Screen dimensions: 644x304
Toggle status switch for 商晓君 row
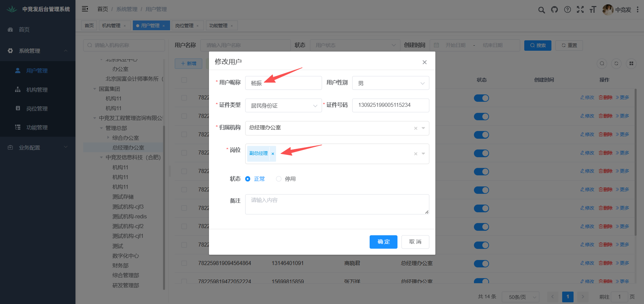click(481, 263)
